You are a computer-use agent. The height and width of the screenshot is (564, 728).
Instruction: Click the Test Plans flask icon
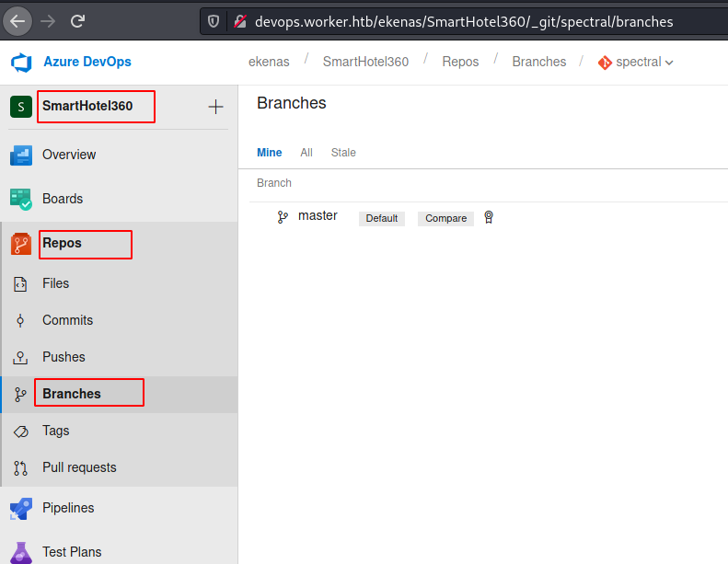click(x=21, y=553)
